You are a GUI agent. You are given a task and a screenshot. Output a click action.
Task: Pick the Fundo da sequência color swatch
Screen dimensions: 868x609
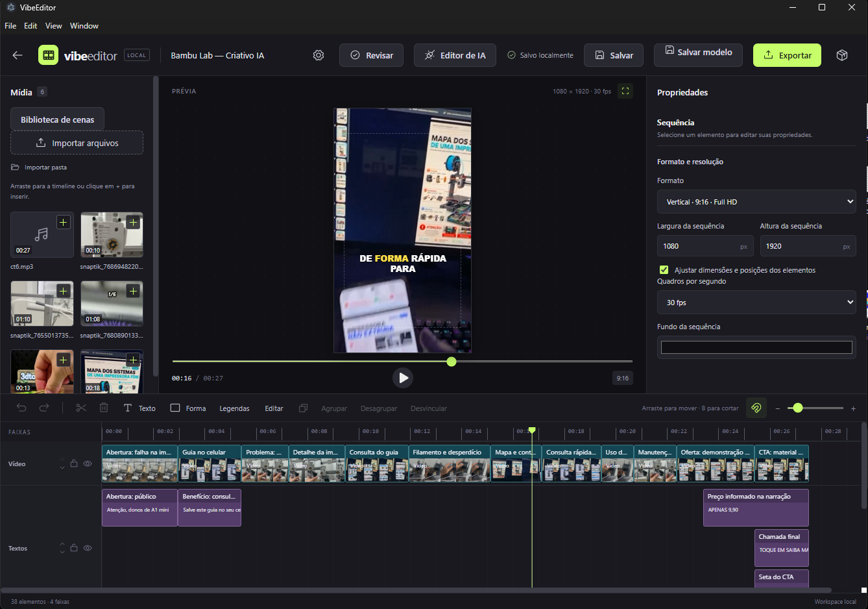(756, 347)
